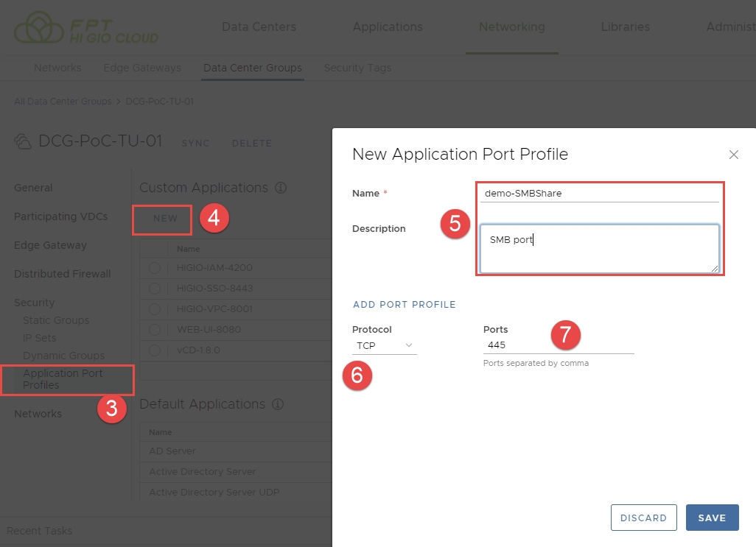756x547 pixels.
Task: Switch to the Edge Gateways tab
Action: coord(142,68)
